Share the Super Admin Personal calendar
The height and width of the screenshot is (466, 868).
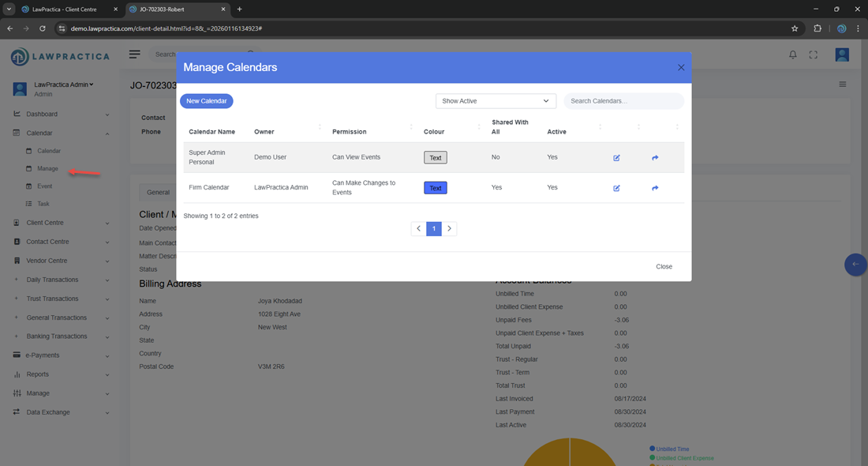tap(655, 158)
